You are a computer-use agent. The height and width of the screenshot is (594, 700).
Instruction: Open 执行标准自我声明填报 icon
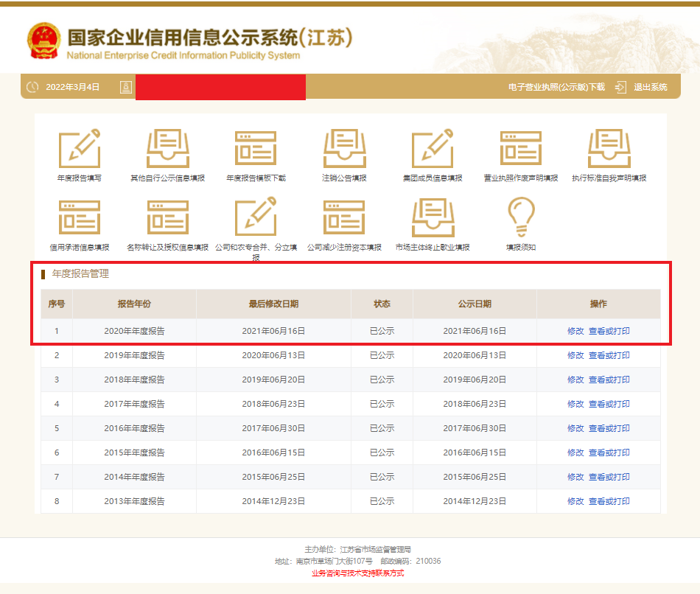click(609, 149)
